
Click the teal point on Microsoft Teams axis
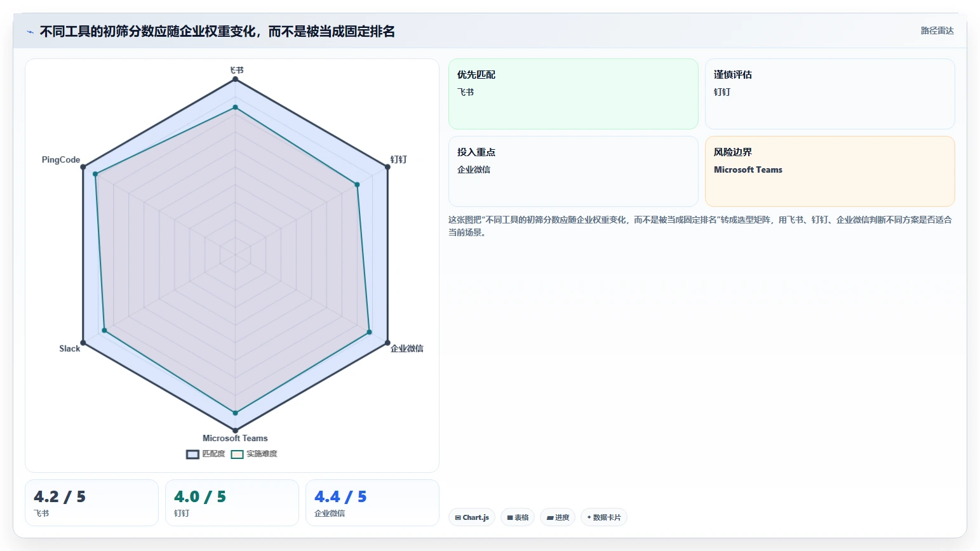click(x=235, y=413)
